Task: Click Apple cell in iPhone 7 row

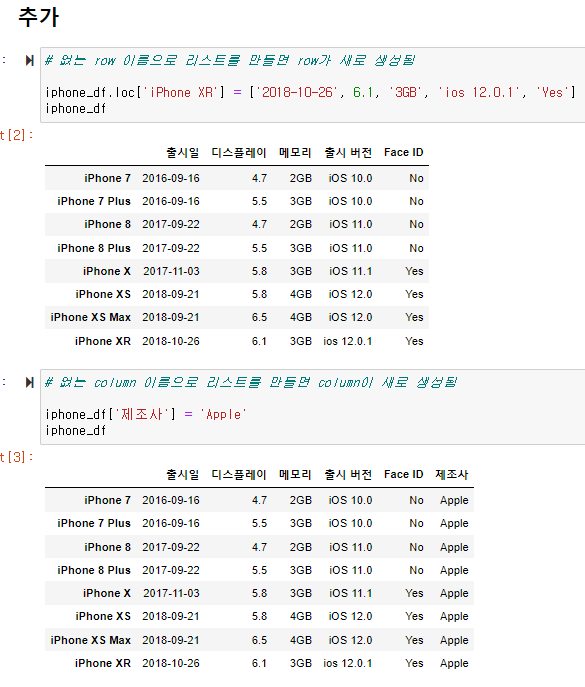Action: coord(454,500)
